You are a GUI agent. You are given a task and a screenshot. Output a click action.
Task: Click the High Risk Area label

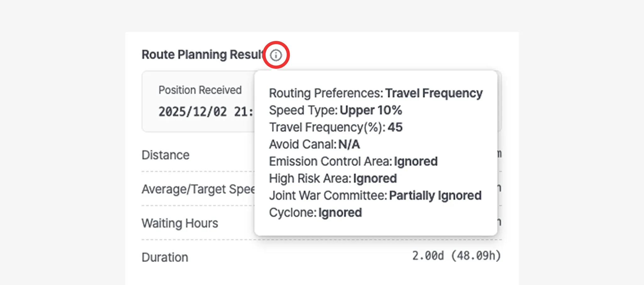[x=310, y=179]
